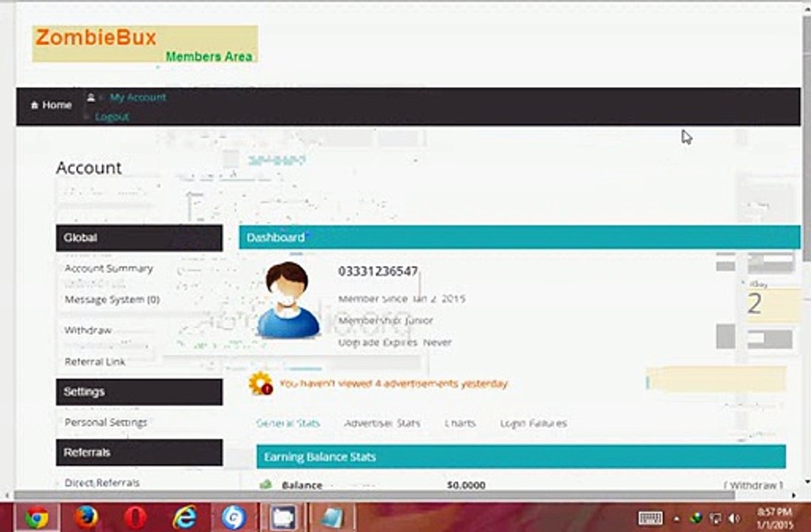
Task: Click the Global section header
Action: coord(139,238)
